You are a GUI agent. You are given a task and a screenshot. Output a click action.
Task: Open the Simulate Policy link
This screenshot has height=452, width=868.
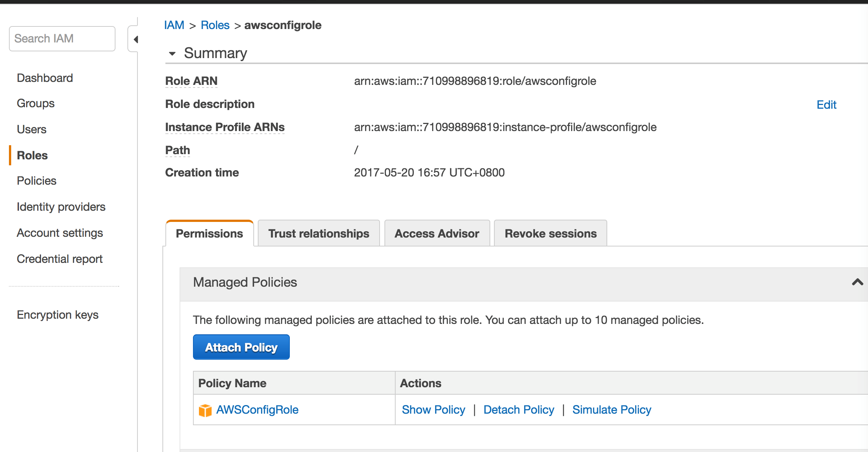612,410
